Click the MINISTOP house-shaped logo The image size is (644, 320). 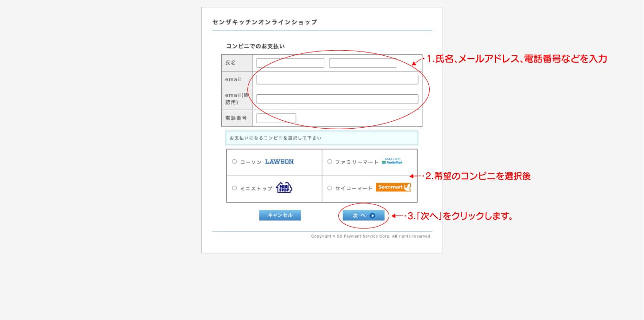click(x=285, y=188)
